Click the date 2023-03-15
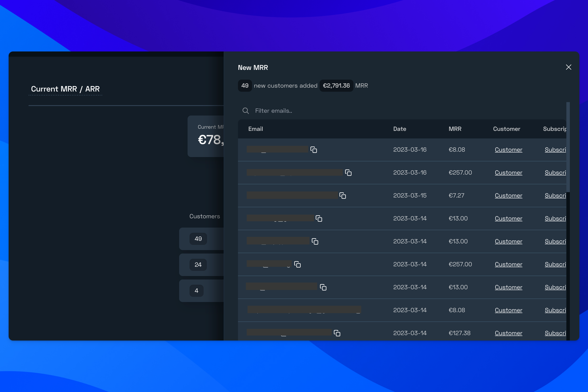Image resolution: width=588 pixels, height=392 pixels. click(x=410, y=196)
